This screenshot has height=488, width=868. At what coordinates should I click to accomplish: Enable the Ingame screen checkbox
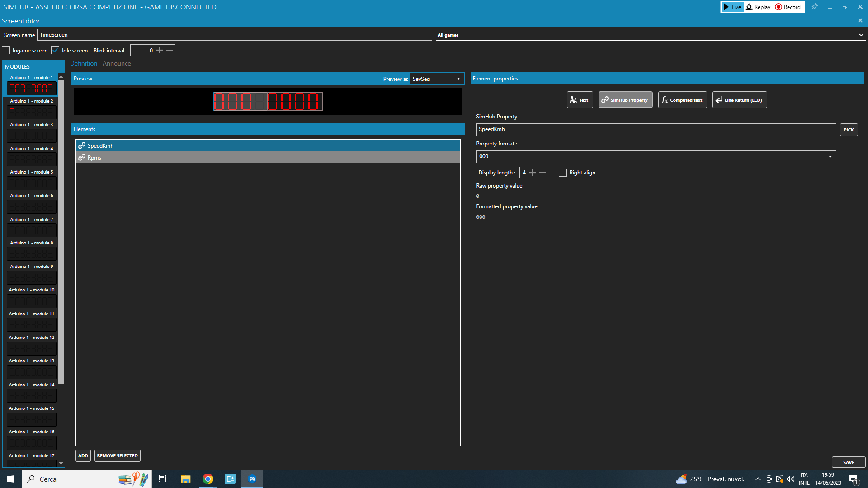[x=6, y=50]
